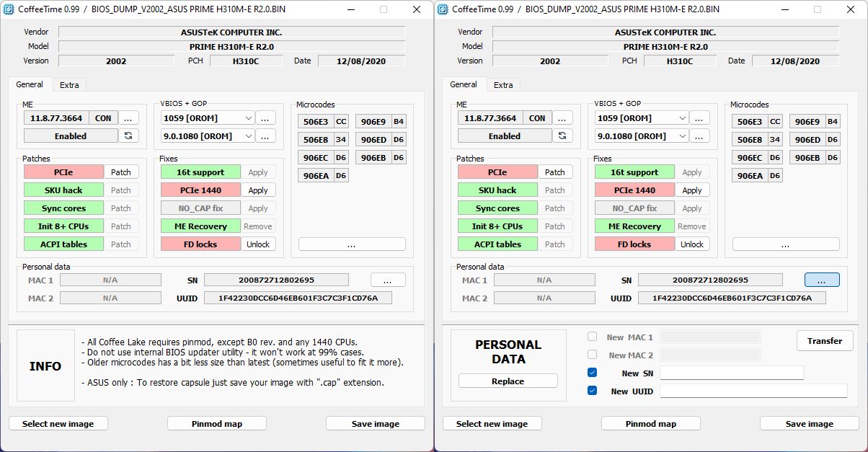Viewport: 868px width, 452px height.
Task: Open 1059 [OROM] dropdown in right window
Action: [642, 118]
